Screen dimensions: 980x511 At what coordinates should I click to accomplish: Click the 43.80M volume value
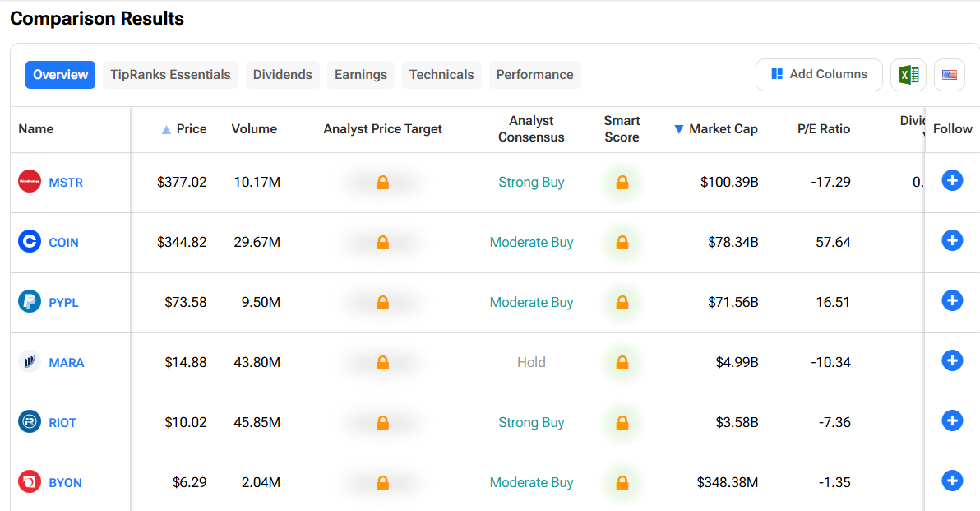coord(257,362)
